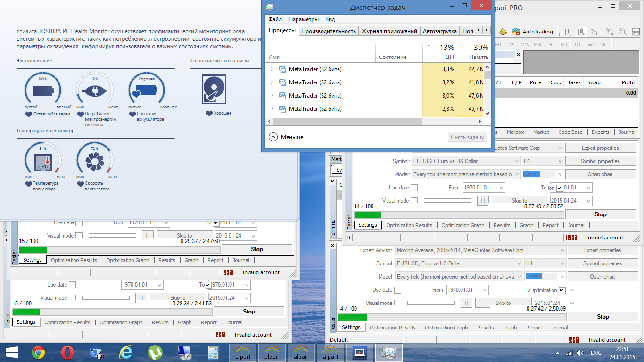Viewport: 644px width, 362px height.
Task: Switch to the Производительность tab
Action: (x=329, y=31)
